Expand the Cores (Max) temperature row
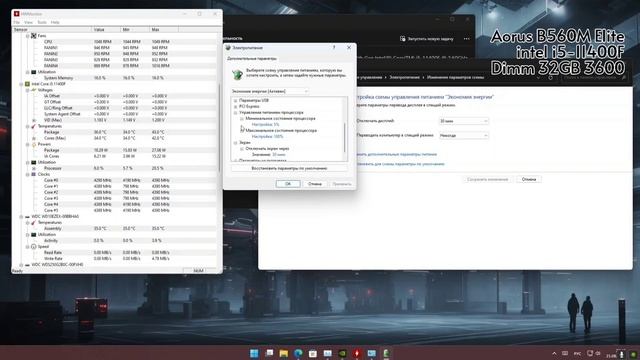The height and width of the screenshot is (360, 640). tap(34, 138)
